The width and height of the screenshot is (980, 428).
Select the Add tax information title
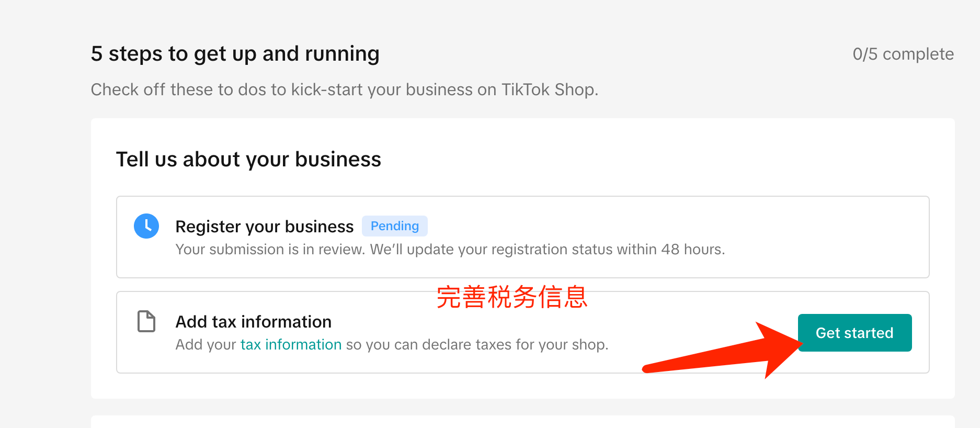[254, 322]
